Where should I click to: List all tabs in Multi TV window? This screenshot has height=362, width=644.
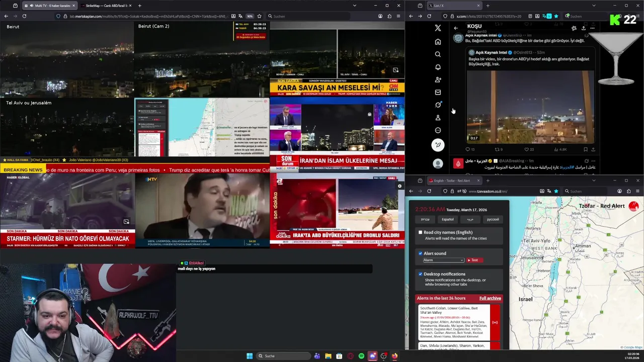pos(355,6)
